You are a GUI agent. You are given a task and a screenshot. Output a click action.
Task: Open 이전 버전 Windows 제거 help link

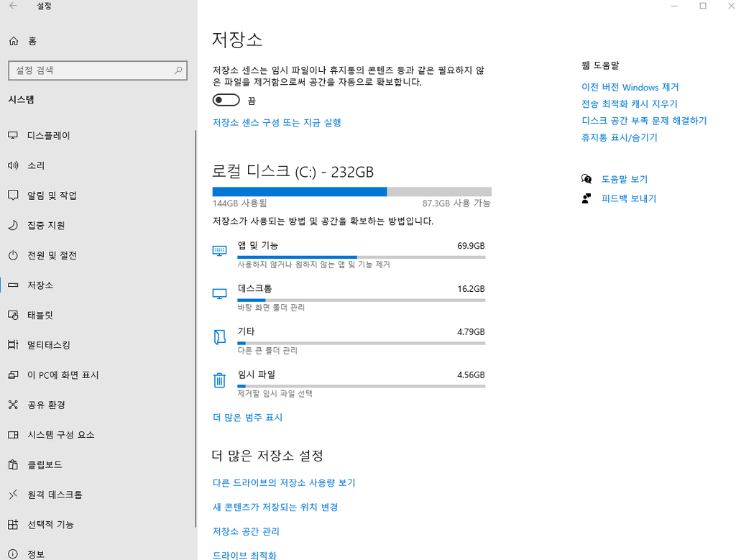tap(630, 87)
